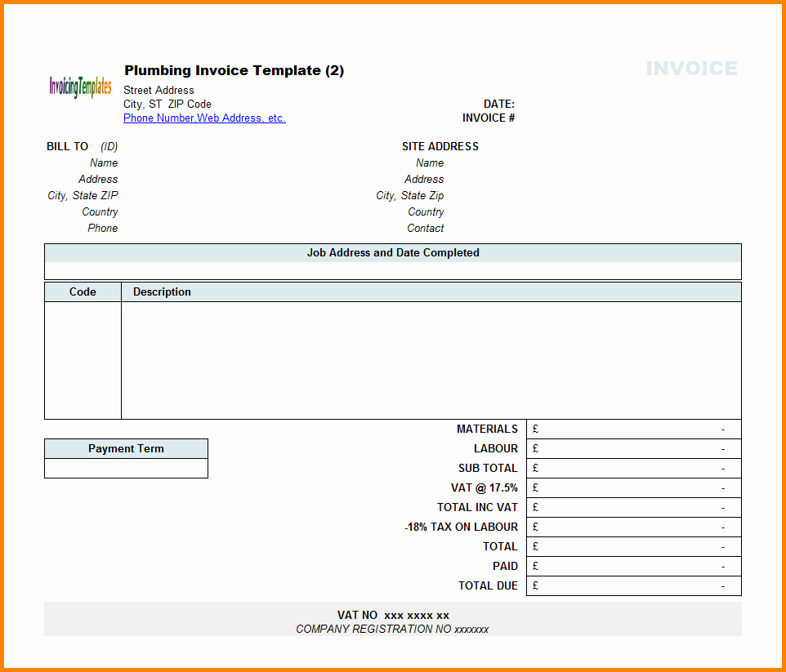Click the Country label under BILL TO

pyautogui.click(x=100, y=212)
